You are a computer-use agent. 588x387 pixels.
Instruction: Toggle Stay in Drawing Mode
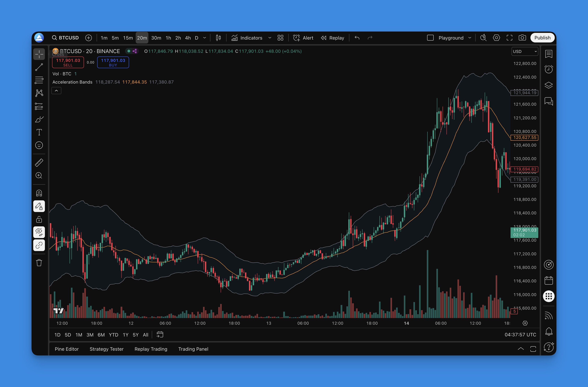point(39,206)
